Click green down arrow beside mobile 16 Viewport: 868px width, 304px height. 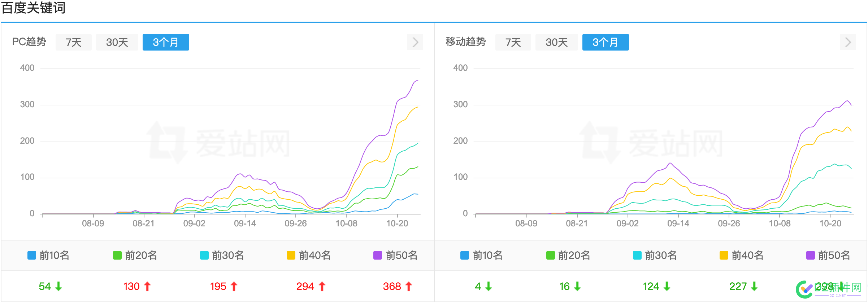click(x=577, y=286)
